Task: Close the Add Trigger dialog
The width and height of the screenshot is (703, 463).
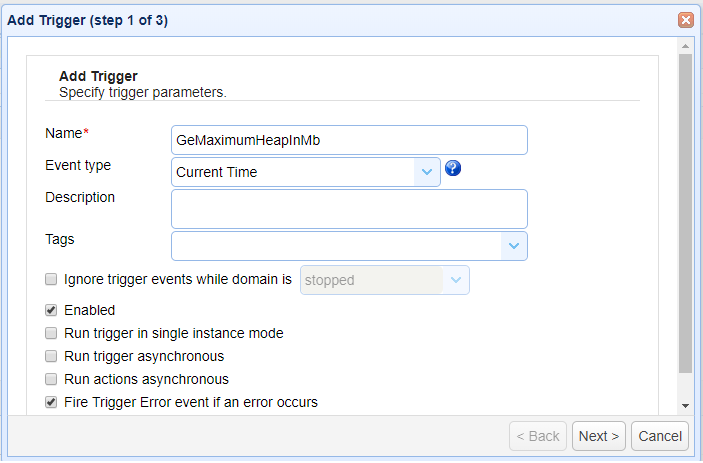Action: pyautogui.click(x=686, y=20)
